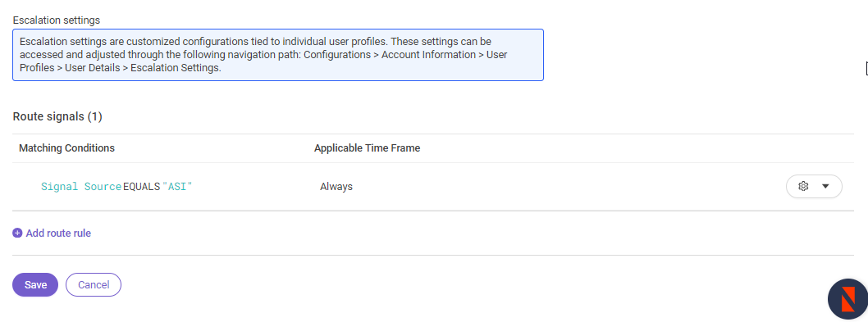Click the "ASI" value in matching condition
This screenshot has width=868, height=322.
(x=176, y=187)
